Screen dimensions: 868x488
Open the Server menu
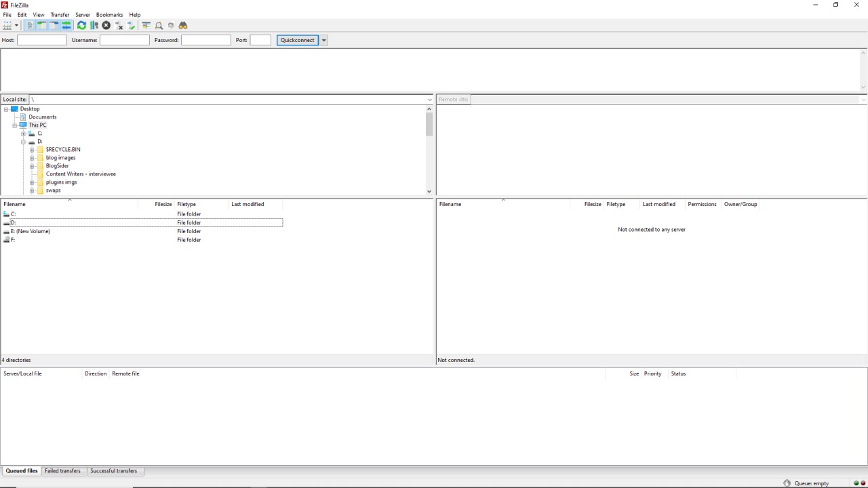point(83,14)
